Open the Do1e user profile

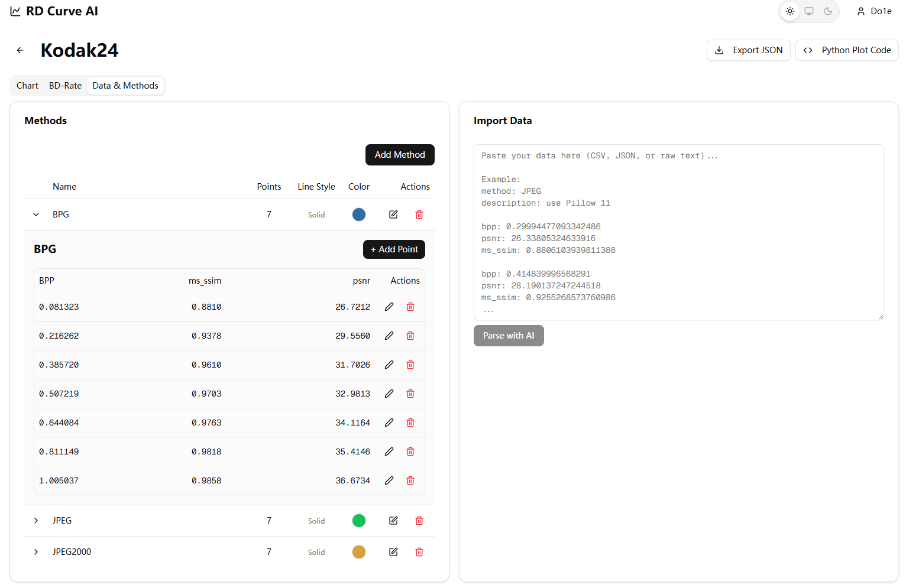(874, 11)
